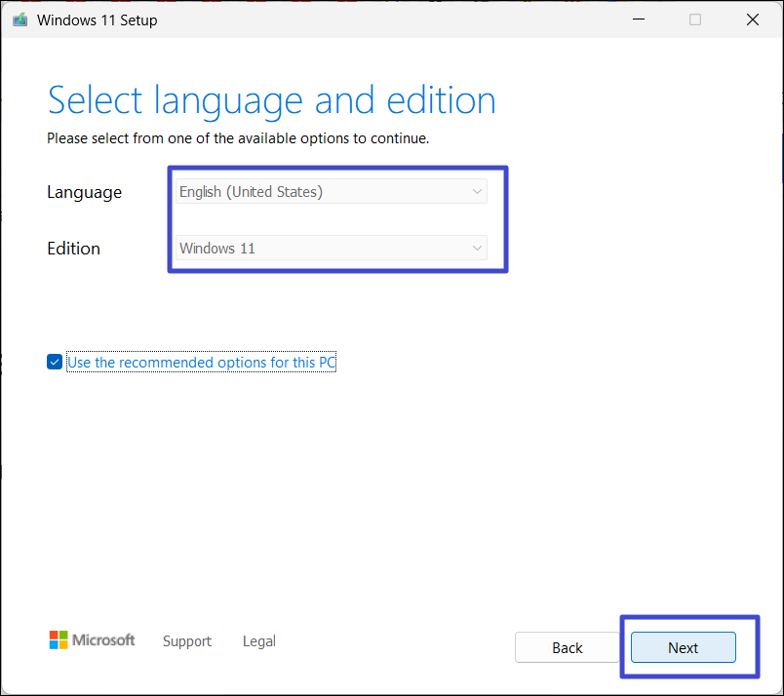This screenshot has height=696, width=784.
Task: Click the grayed-out maximize button
Action: point(695,19)
